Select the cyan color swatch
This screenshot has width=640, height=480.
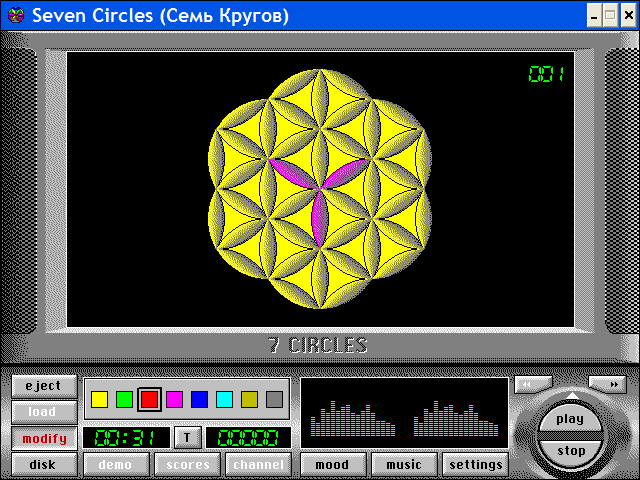(224, 400)
